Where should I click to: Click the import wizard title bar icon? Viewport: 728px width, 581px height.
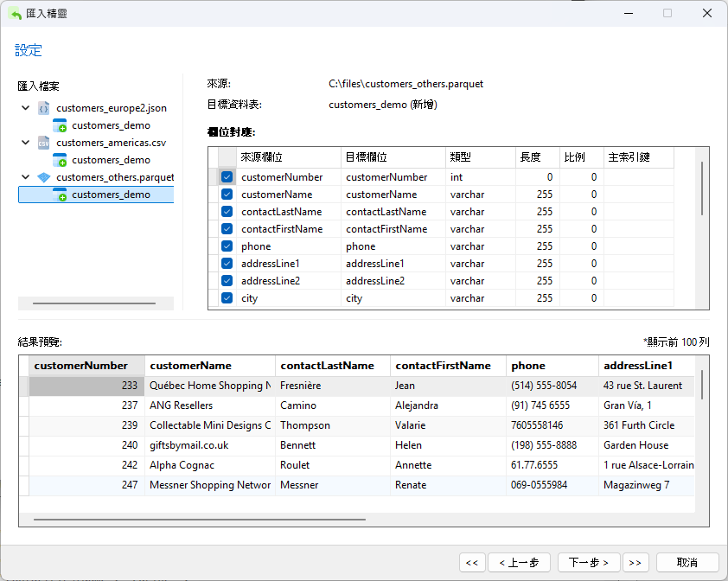(15, 14)
